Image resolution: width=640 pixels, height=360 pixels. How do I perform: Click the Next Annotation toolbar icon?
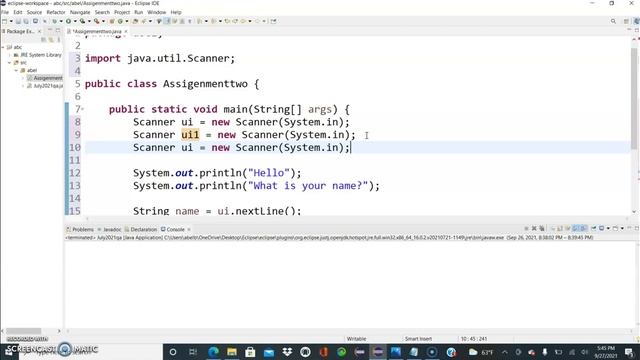tap(200, 21)
